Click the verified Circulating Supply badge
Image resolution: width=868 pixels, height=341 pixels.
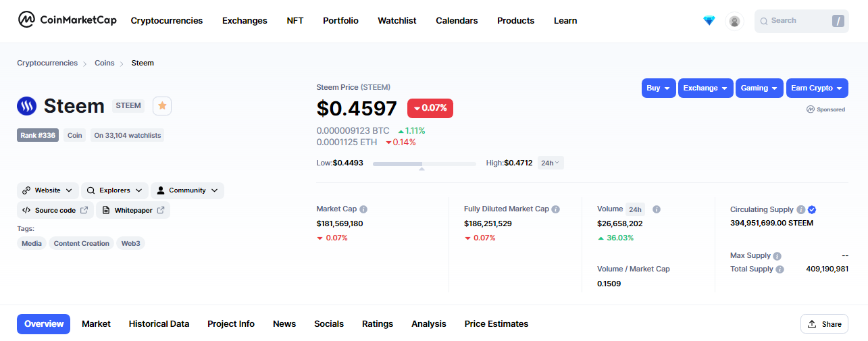pyautogui.click(x=812, y=210)
